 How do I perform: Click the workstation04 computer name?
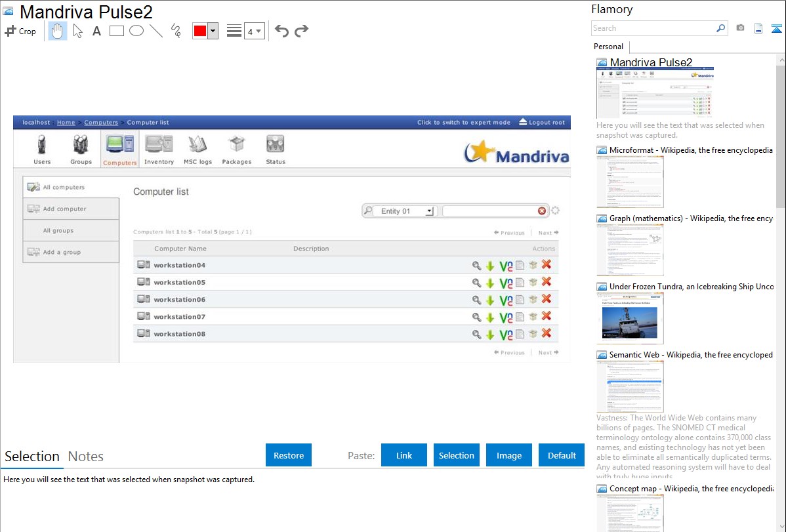click(x=180, y=265)
